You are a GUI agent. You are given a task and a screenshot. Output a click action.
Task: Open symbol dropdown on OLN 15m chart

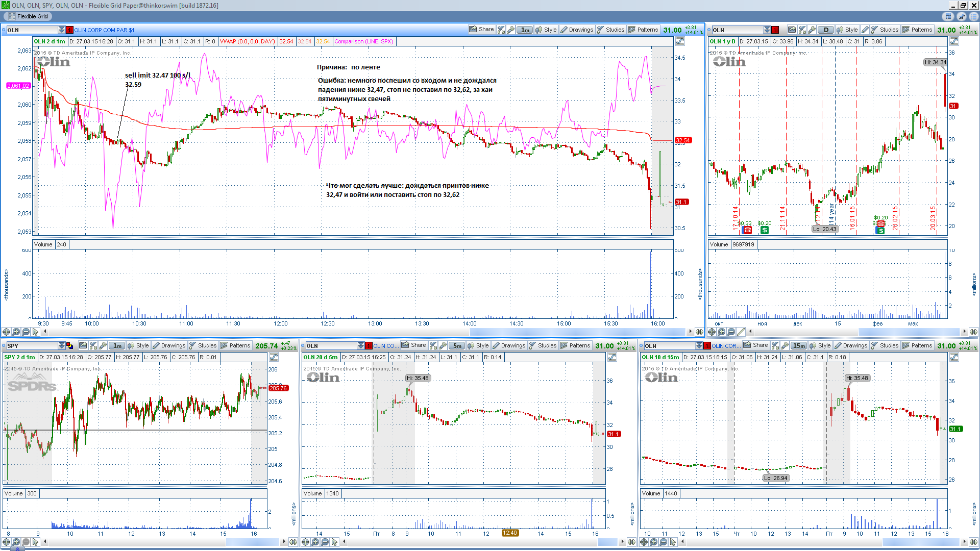[x=699, y=346]
